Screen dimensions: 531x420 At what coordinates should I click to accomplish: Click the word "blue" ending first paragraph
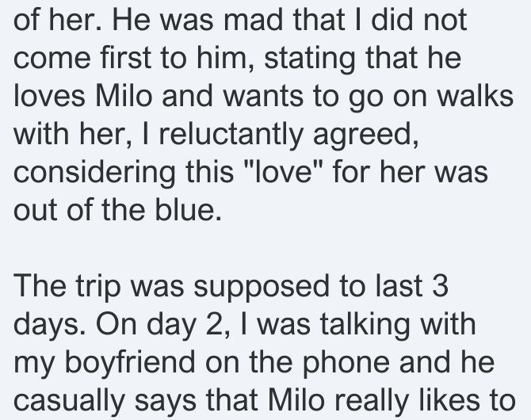[x=188, y=209]
